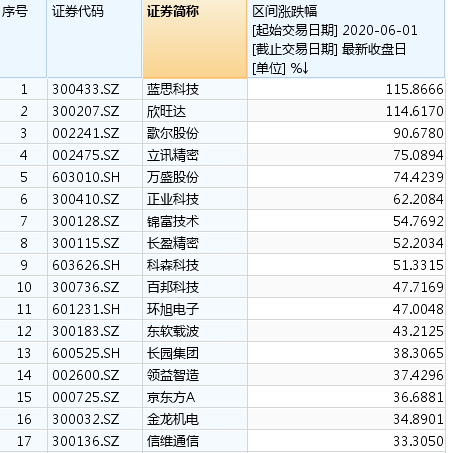Screen dimensions: 450x453
Task: Click the value 36.6881
Action: pos(418,397)
